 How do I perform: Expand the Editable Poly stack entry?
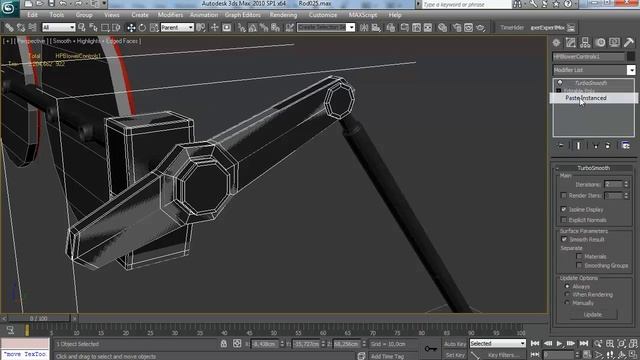[x=559, y=91]
